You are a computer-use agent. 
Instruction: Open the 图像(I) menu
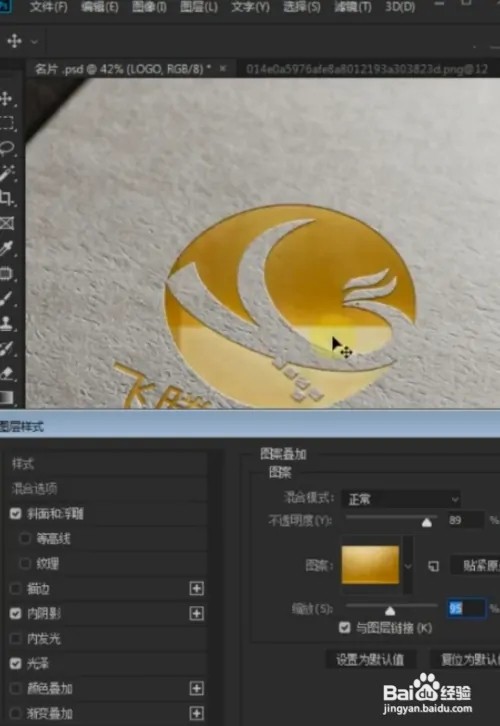click(x=149, y=7)
